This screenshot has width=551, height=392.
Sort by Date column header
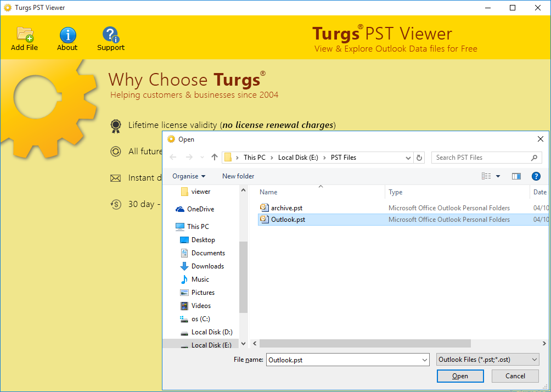[539, 192]
